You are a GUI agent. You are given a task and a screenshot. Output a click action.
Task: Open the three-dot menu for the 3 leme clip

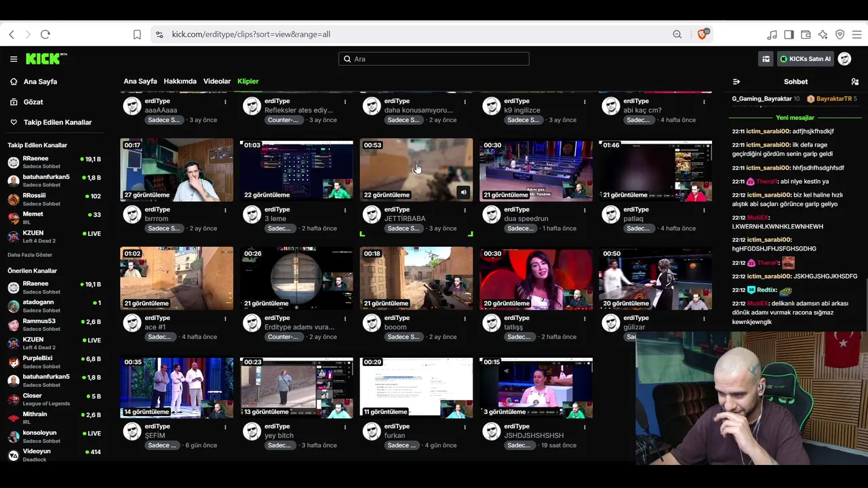pyautogui.click(x=345, y=210)
